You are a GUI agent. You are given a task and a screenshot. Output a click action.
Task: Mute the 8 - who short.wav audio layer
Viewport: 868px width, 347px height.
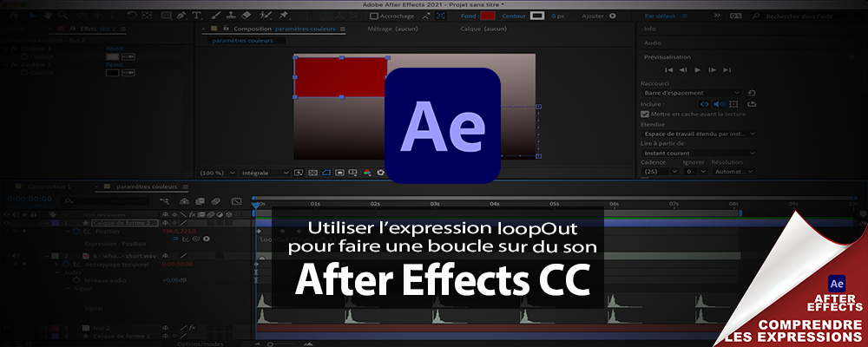click(16, 256)
